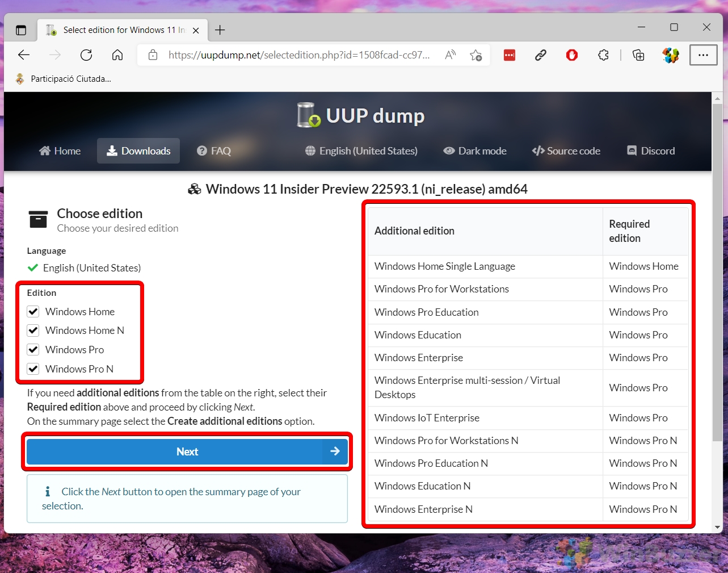This screenshot has width=728, height=573.
Task: Click the Choose edition heading
Action: tap(100, 214)
